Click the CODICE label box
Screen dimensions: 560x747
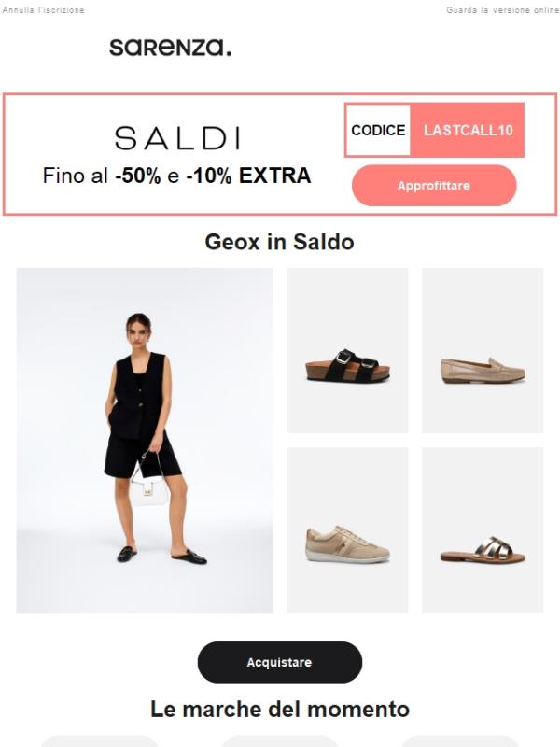click(378, 130)
